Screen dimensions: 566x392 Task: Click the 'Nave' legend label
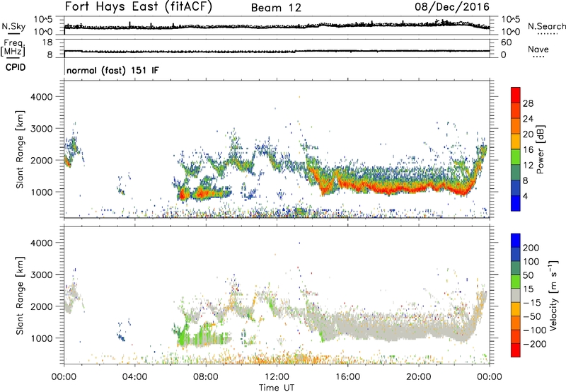click(538, 49)
